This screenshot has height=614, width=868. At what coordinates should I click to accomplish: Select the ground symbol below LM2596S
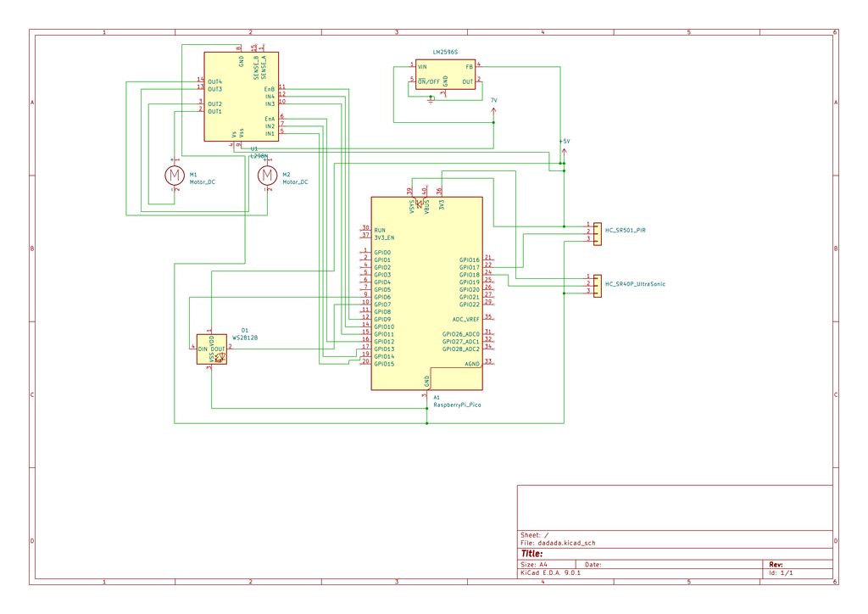431,100
